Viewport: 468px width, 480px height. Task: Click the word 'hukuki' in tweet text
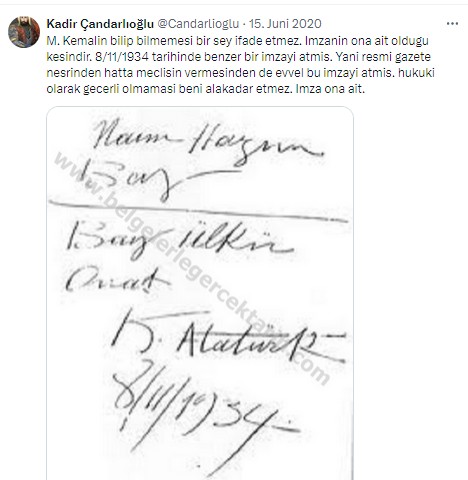(416, 73)
